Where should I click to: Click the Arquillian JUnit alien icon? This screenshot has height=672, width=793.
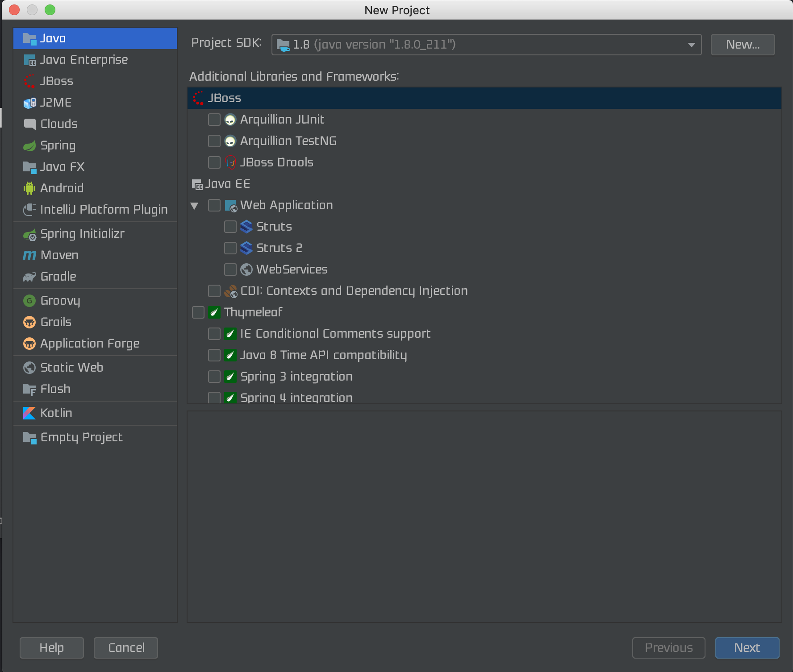(x=230, y=120)
